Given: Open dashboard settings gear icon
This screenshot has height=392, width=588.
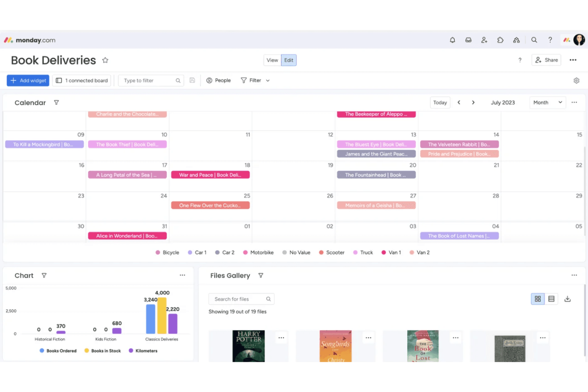Looking at the screenshot, I should click(x=576, y=81).
